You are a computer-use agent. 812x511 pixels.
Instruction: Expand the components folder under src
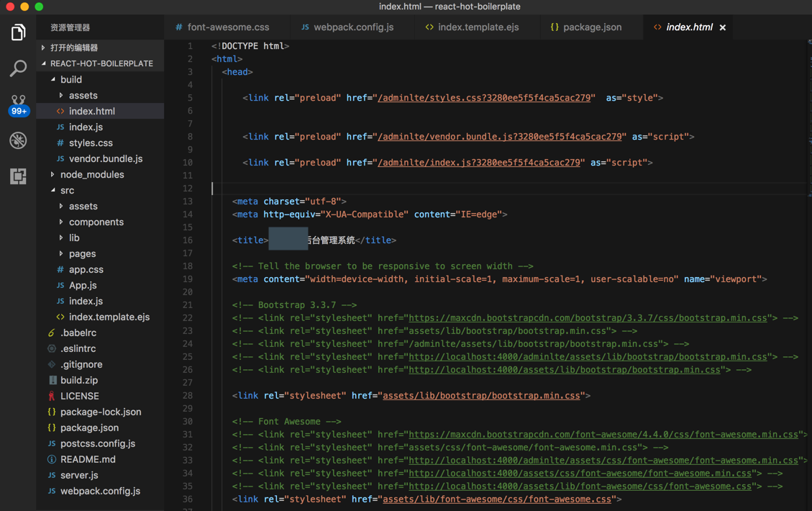96,222
